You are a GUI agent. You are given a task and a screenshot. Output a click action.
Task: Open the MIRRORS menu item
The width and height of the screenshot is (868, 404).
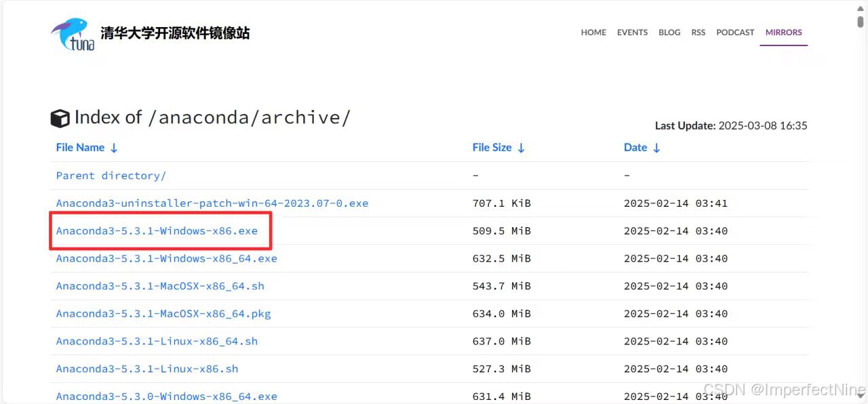click(x=784, y=33)
